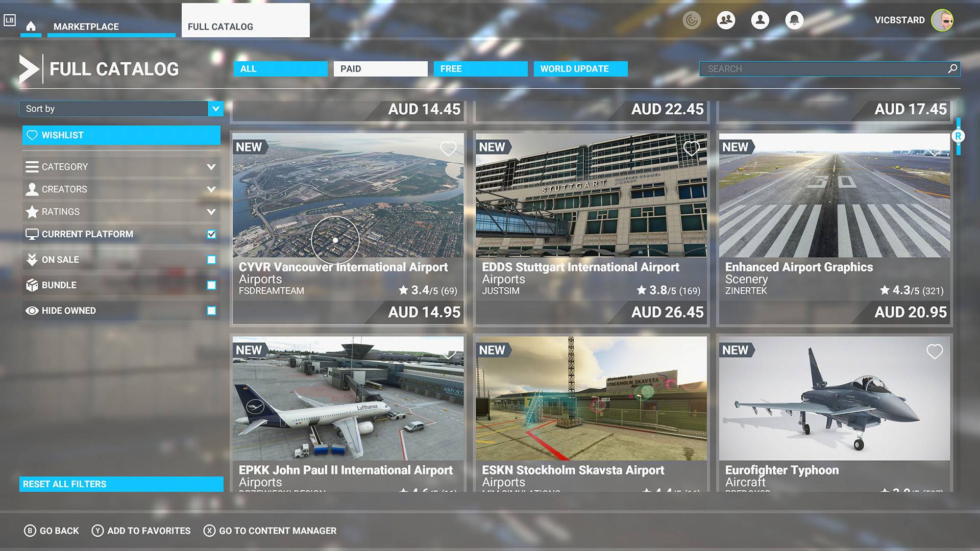This screenshot has height=551, width=980.
Task: Click the friends/multiplayer group icon
Action: (726, 21)
